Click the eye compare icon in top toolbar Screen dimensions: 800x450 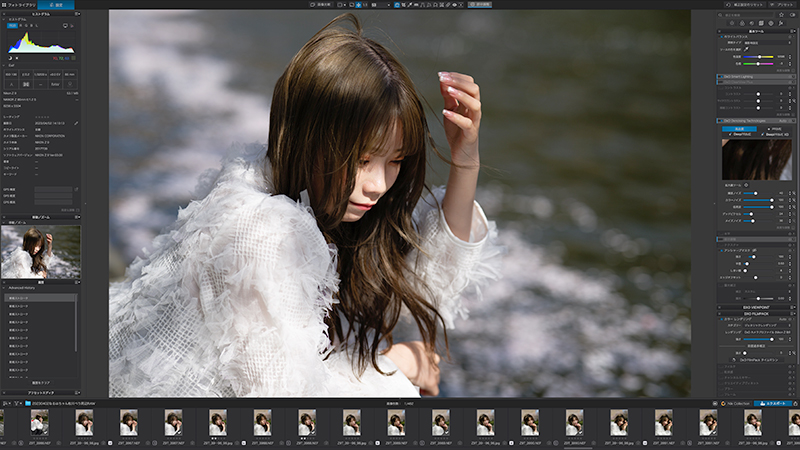pos(454,5)
